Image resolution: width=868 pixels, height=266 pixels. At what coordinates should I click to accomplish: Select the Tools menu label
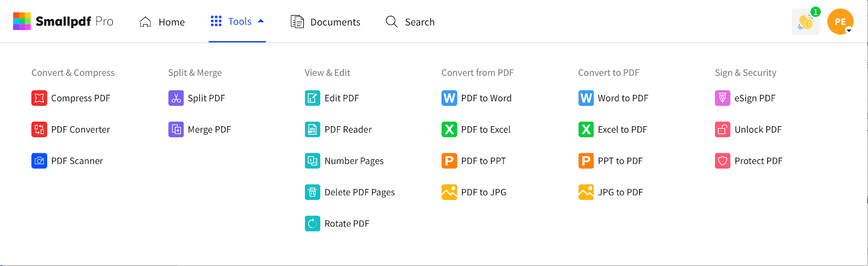point(240,21)
